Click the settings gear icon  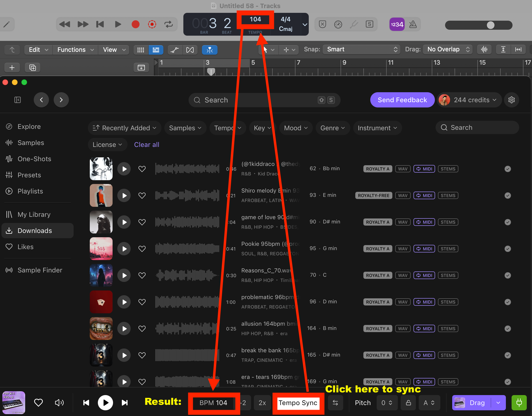coord(511,100)
